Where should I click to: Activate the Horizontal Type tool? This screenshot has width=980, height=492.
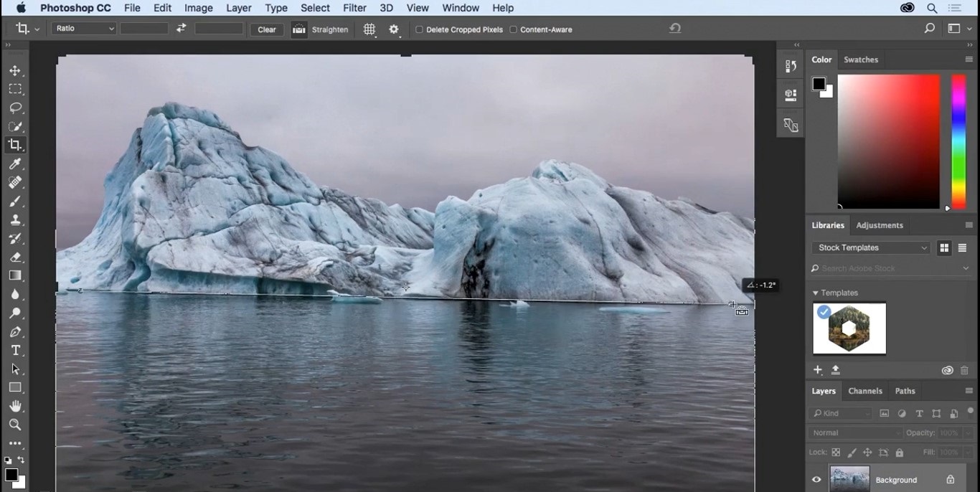click(15, 351)
